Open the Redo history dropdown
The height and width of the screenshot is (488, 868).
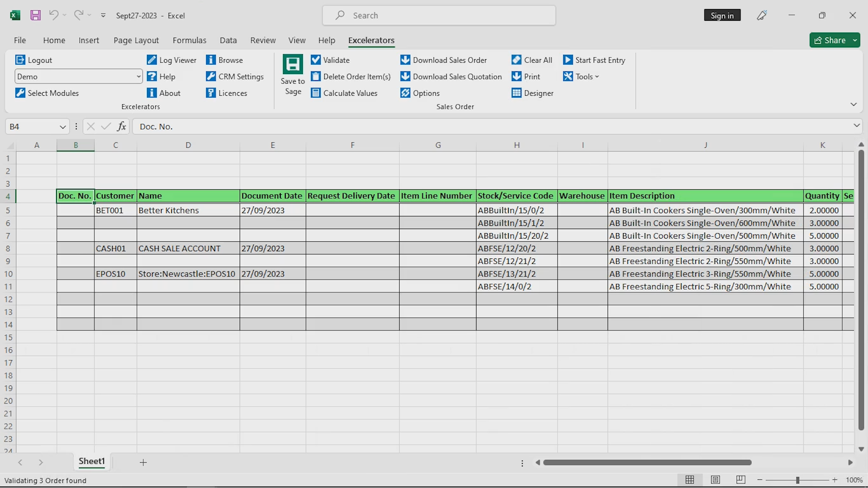(90, 15)
